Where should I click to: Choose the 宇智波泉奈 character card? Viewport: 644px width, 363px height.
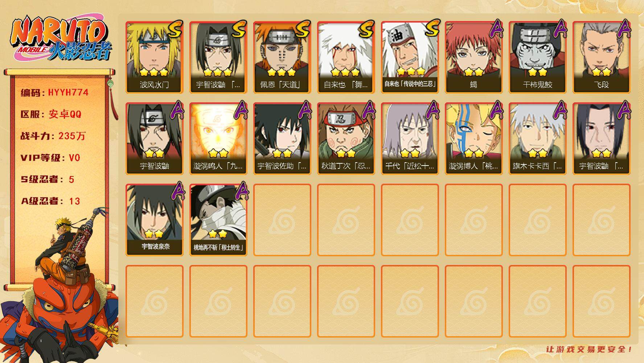[155, 220]
